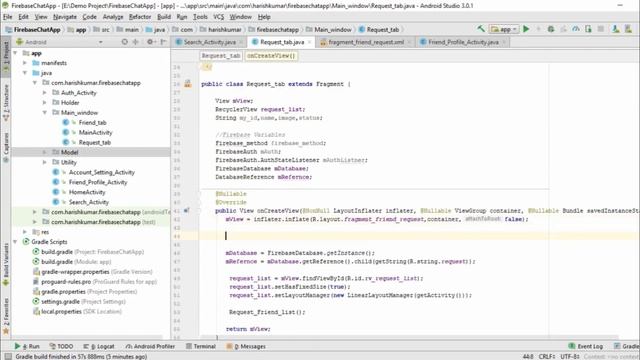Open Project panel settings gear icon
640x360 pixels.
(x=150, y=42)
